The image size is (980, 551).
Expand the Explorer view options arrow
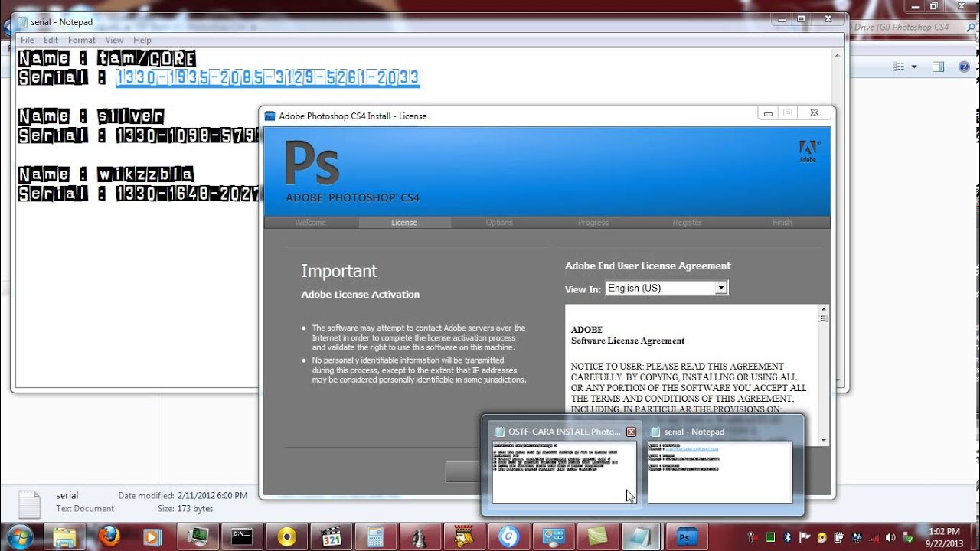[914, 67]
